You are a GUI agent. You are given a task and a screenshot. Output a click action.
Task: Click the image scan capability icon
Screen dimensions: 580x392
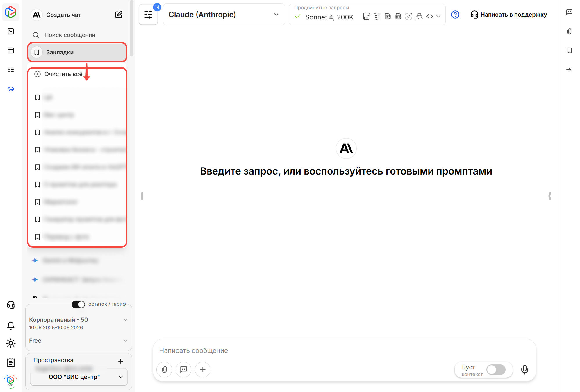pos(409,16)
